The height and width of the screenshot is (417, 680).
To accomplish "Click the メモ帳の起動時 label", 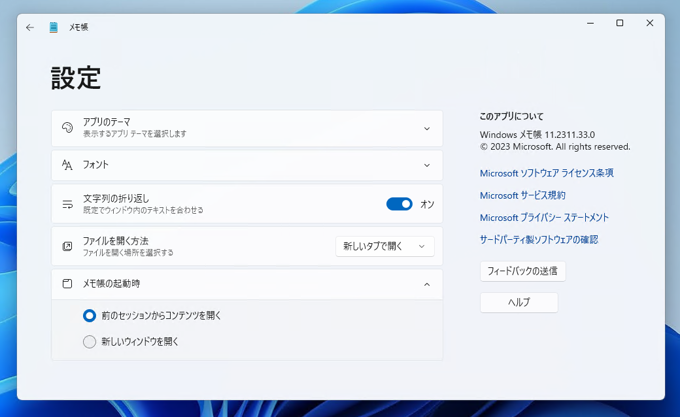I will coord(111,284).
